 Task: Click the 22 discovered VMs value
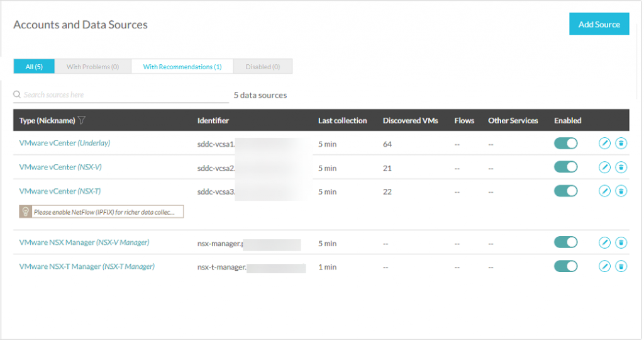(387, 191)
